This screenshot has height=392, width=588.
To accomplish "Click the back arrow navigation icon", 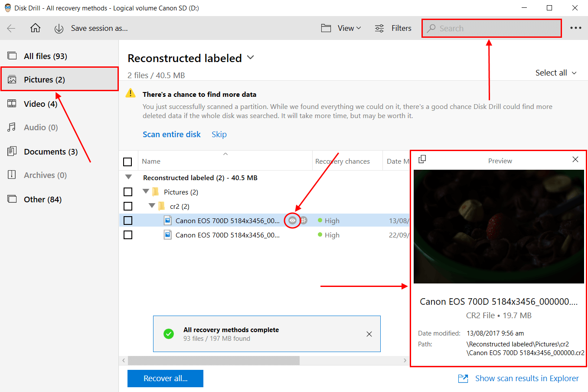I will [x=11, y=28].
